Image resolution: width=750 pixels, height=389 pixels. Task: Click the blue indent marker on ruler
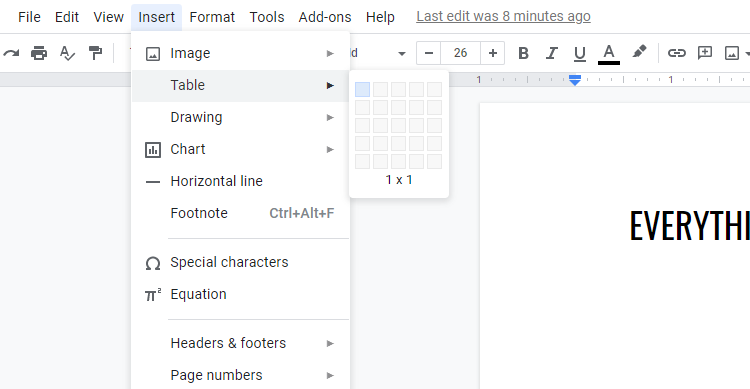click(x=575, y=80)
